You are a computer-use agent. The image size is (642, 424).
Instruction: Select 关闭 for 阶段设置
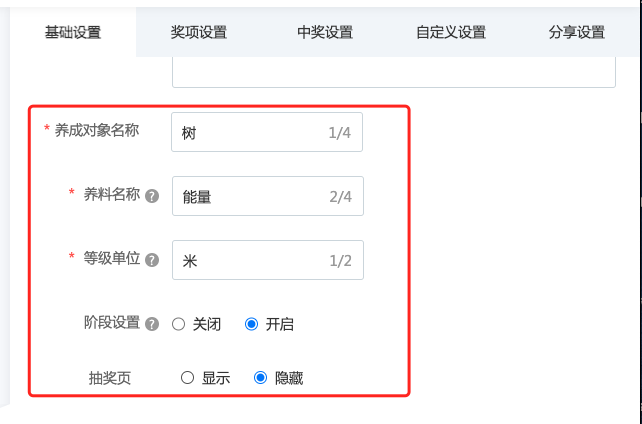point(179,324)
